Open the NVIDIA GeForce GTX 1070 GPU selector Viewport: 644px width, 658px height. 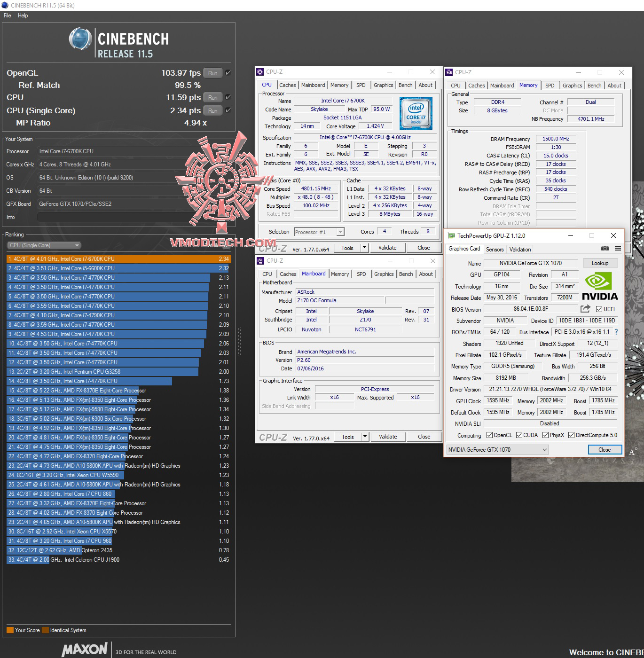tap(497, 450)
